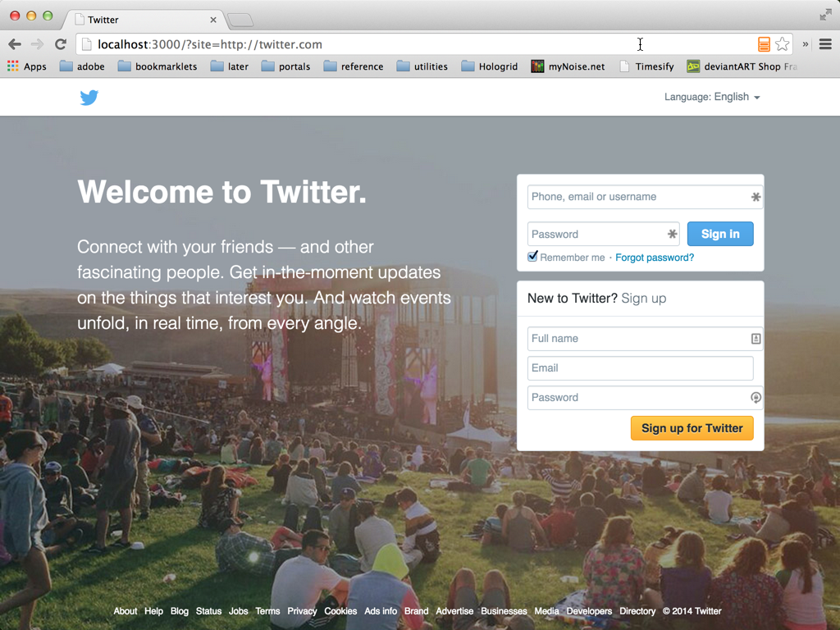
Task: Open the Developers footer link
Action: pyautogui.click(x=589, y=611)
